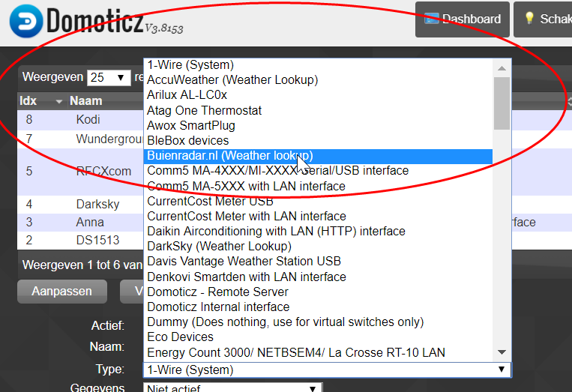Open the Type combo box showing 1-Wire (System)
Image resolution: width=572 pixels, height=392 pixels.
coord(327,370)
